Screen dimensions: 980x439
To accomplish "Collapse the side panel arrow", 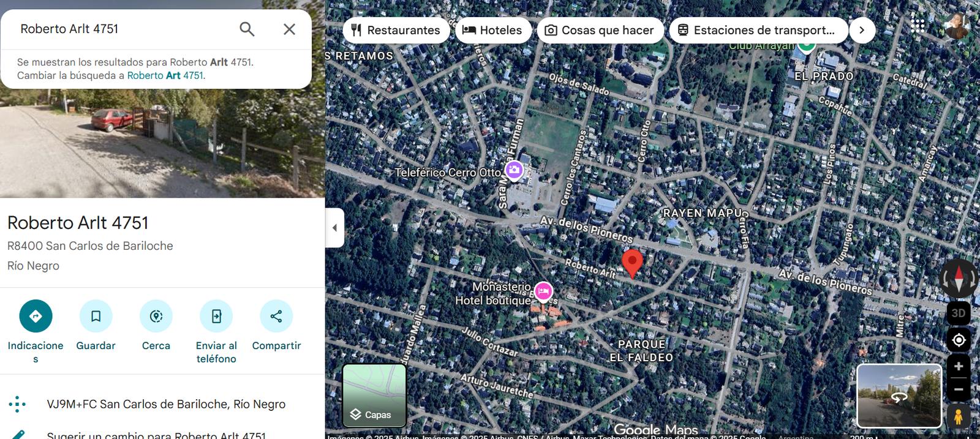I will [x=334, y=228].
